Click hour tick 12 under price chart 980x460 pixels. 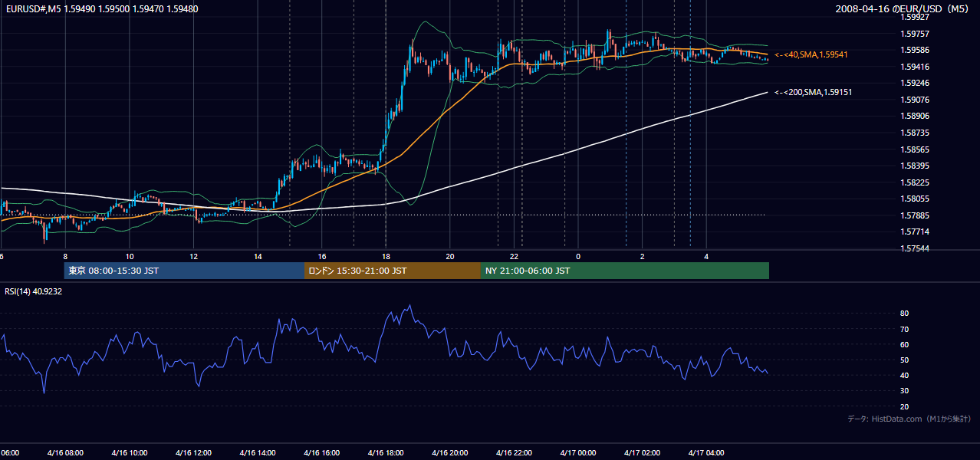194,256
